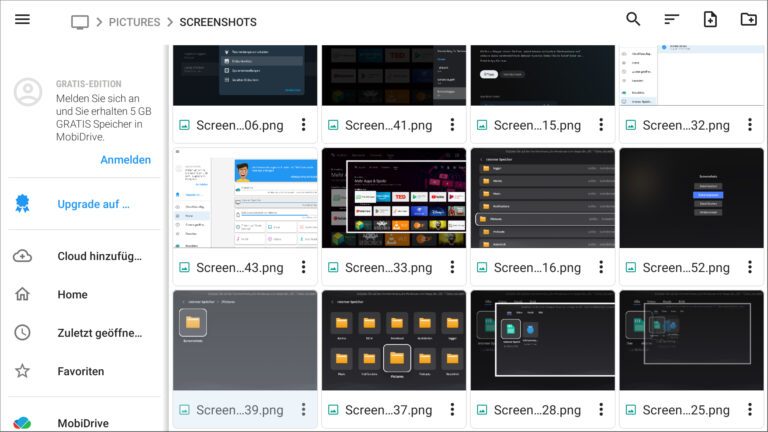This screenshot has width=768, height=432.
Task: Open thumbnail of Screen...37.png
Action: click(x=394, y=340)
